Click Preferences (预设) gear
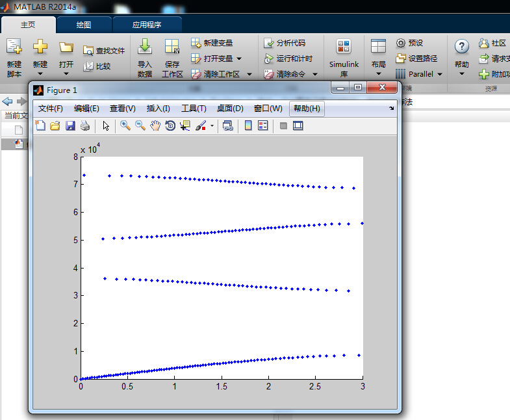The height and width of the screenshot is (420, 510). pyautogui.click(x=401, y=43)
